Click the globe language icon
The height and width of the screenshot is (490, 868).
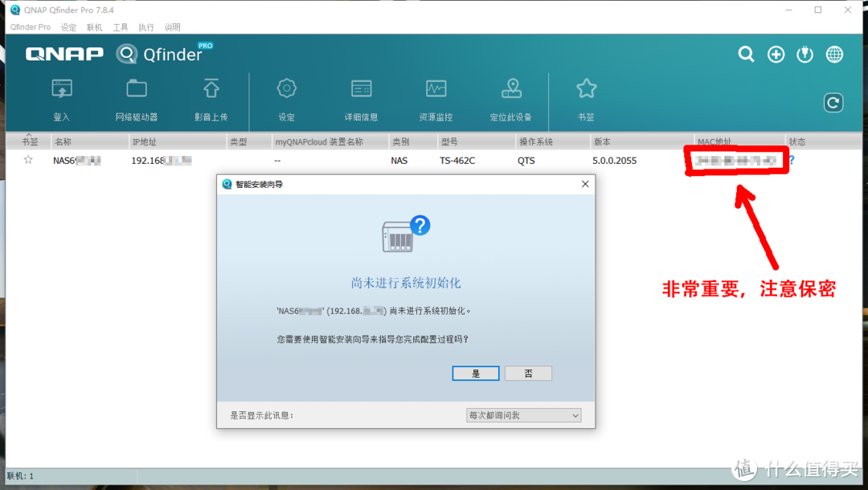[x=834, y=54]
